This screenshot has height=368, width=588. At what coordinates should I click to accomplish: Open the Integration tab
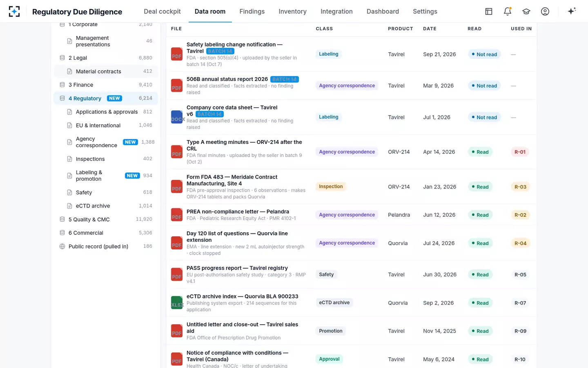(x=336, y=11)
